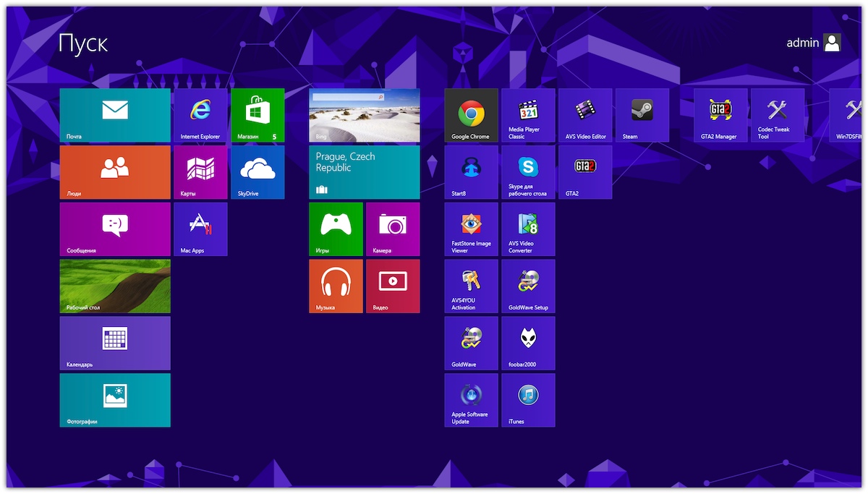
Task: Launch the GTA2 game tile
Action: (585, 172)
